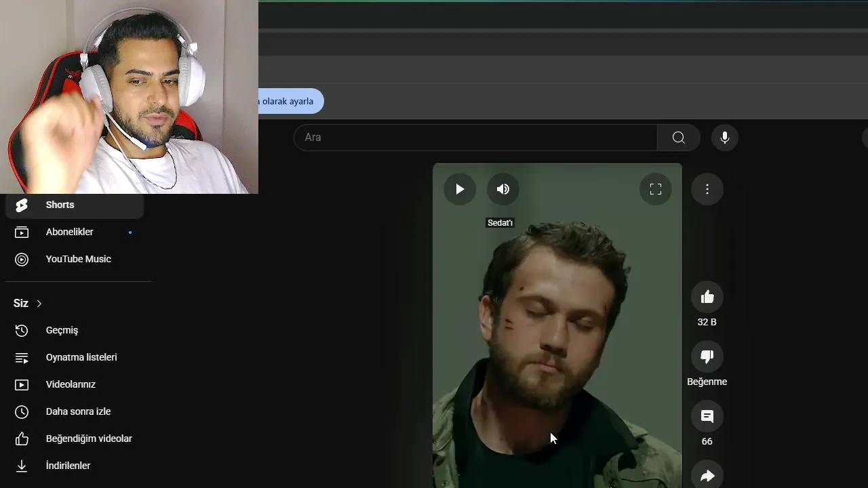868x488 pixels.
Task: Click the playlist lines icon
Action: pos(22,357)
